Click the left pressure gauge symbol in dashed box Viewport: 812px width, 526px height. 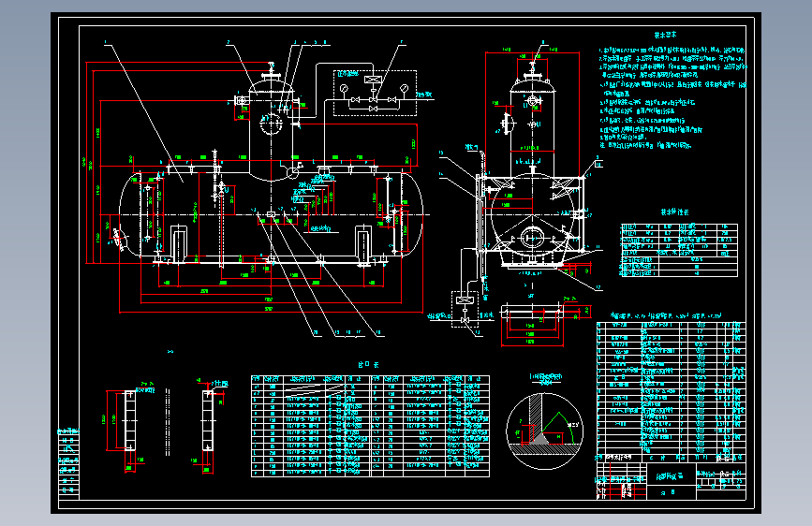(345, 89)
